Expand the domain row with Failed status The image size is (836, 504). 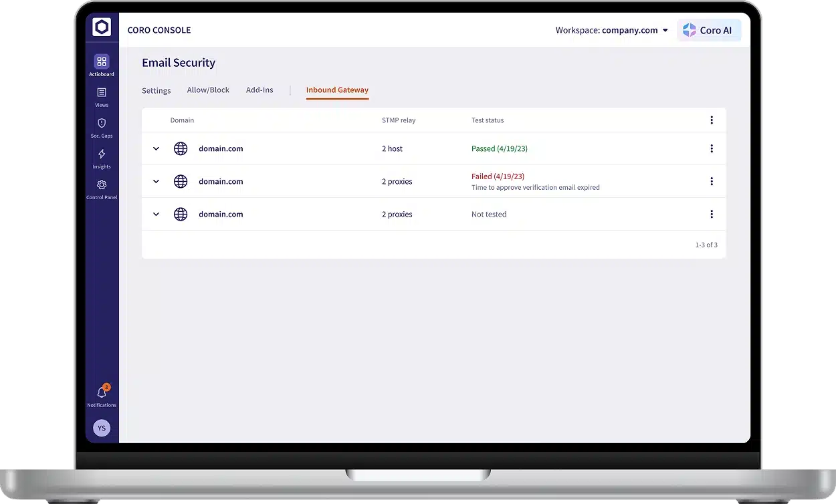(x=156, y=181)
